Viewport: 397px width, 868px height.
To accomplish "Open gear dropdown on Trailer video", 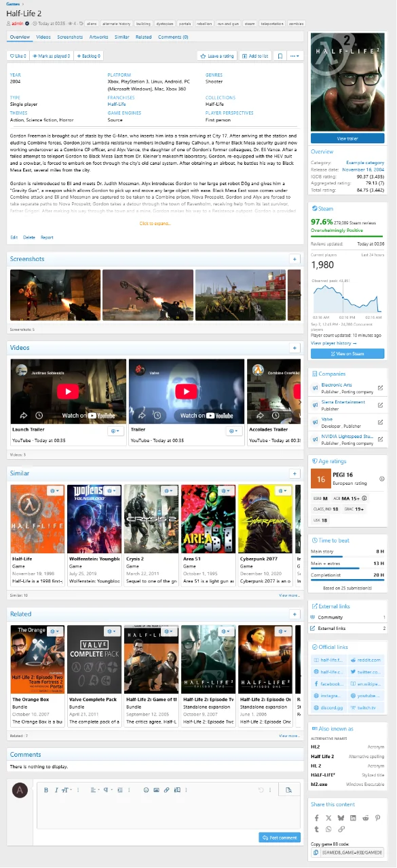I will pyautogui.click(x=233, y=431).
